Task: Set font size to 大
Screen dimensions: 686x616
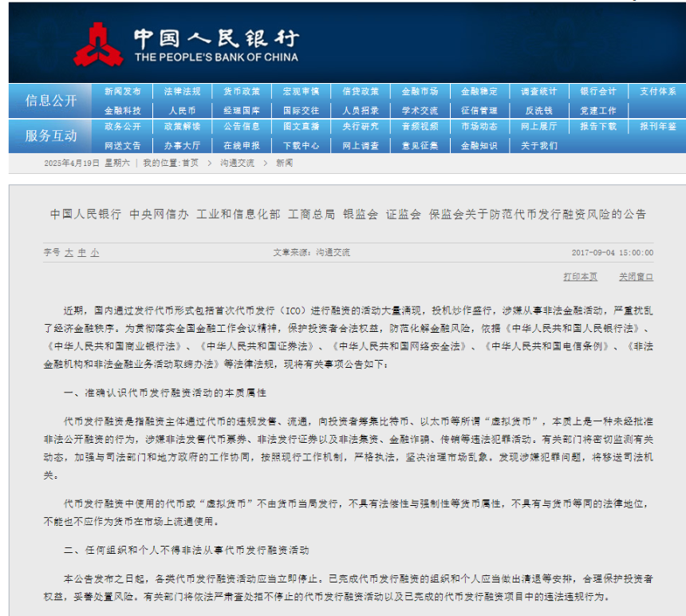Action: (69, 252)
